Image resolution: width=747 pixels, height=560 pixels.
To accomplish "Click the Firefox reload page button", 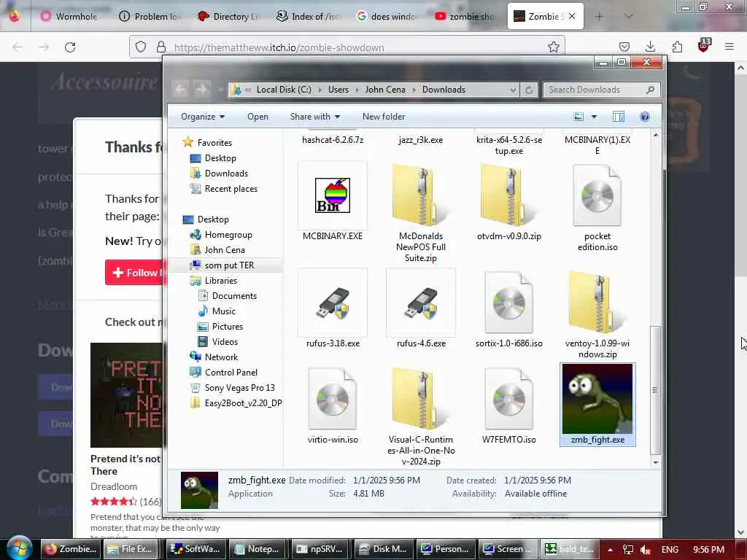I will click(70, 47).
